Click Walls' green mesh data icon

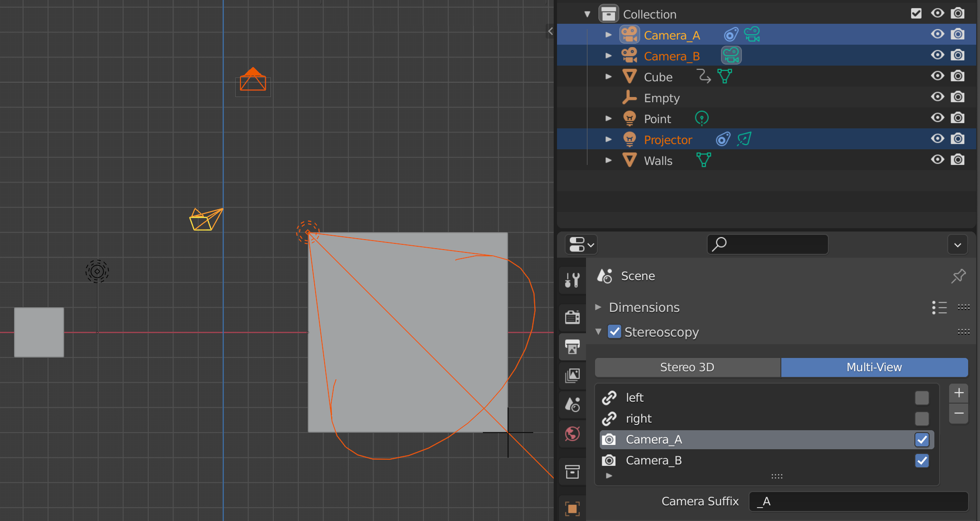[x=703, y=160]
